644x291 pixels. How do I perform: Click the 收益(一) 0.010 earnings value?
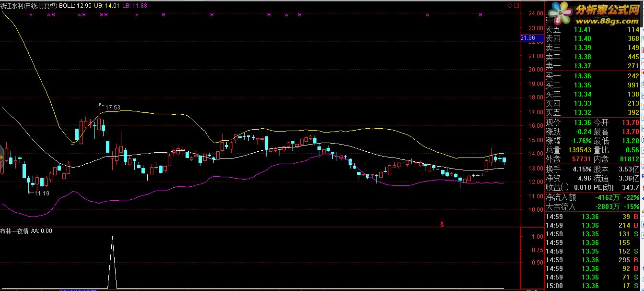[568, 187]
